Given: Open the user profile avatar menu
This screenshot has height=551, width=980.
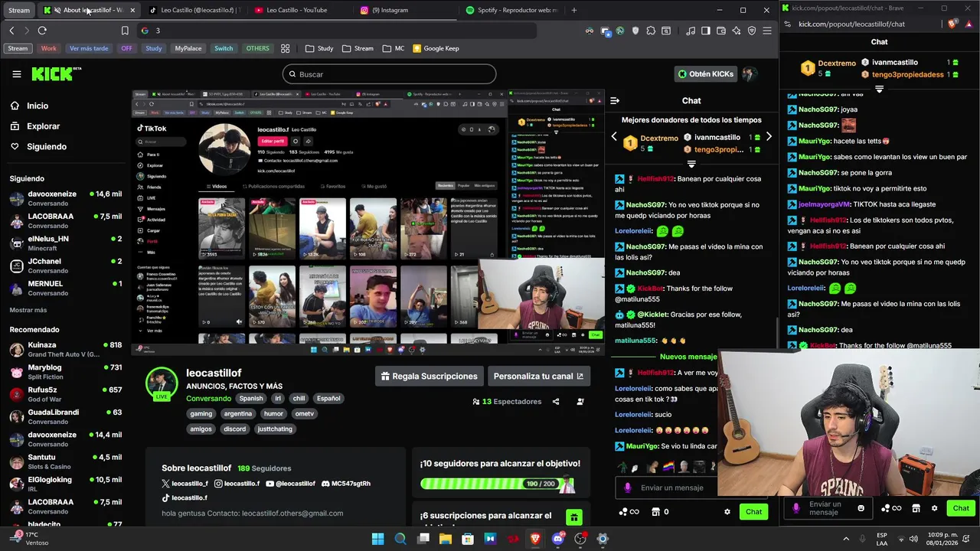Looking at the screenshot, I should (750, 74).
